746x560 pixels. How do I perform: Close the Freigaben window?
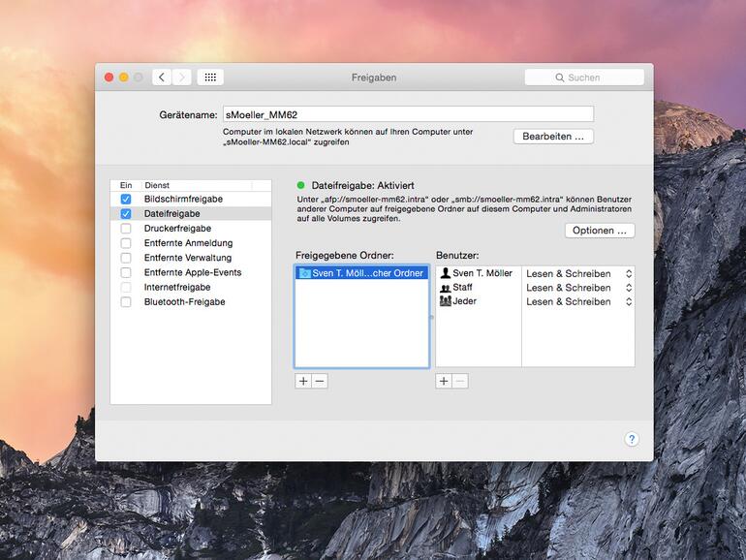pyautogui.click(x=109, y=78)
